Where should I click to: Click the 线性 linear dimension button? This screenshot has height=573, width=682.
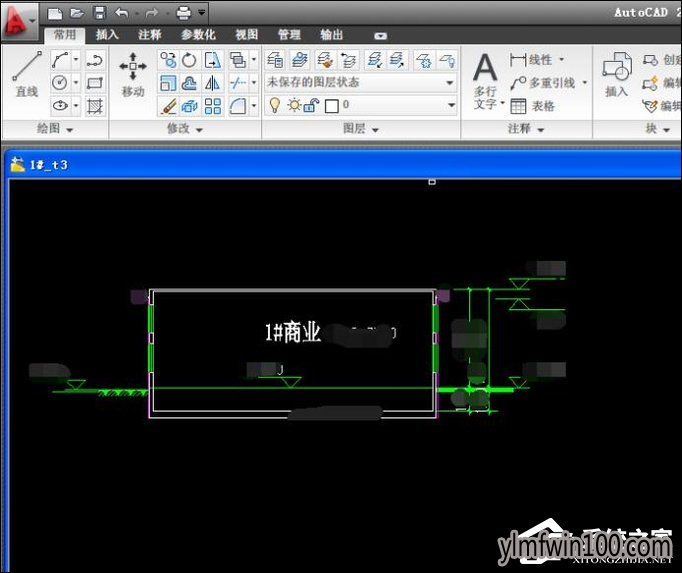tap(537, 59)
